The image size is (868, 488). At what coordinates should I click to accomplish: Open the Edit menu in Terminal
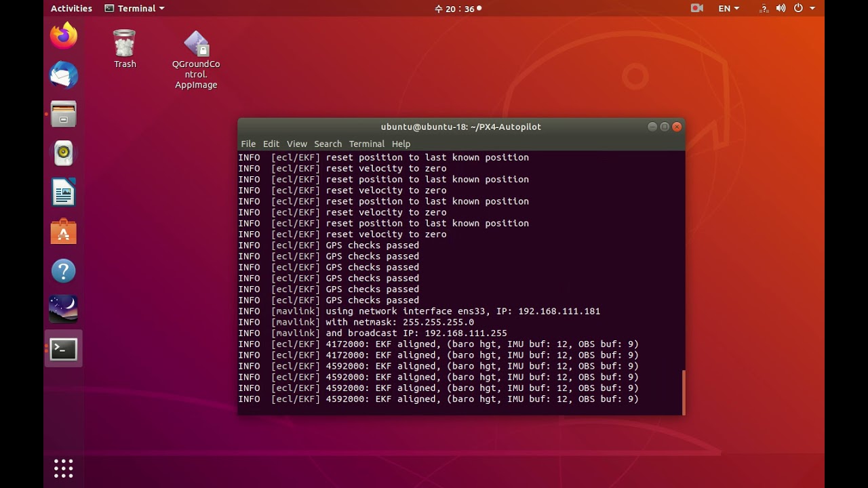[271, 144]
